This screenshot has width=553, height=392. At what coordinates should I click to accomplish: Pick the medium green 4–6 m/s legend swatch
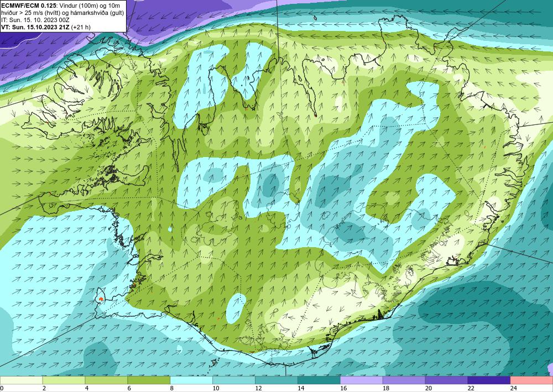pyautogui.click(x=106, y=380)
